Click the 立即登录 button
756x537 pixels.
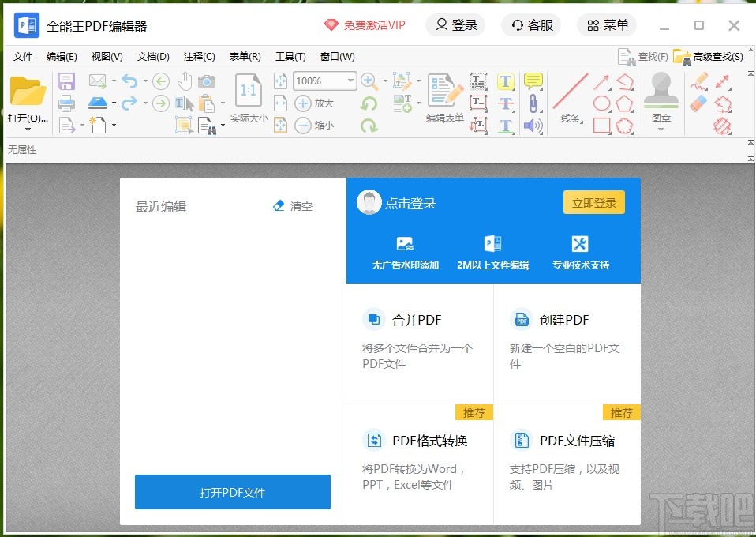594,203
